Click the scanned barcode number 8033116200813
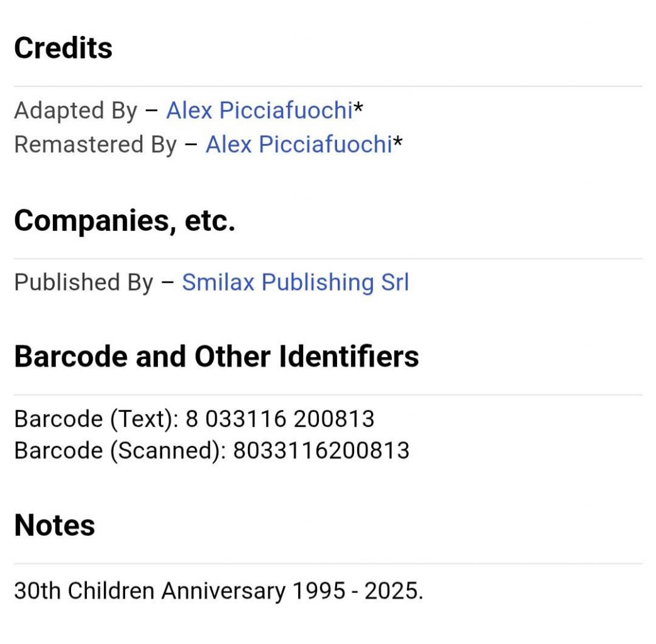 point(321,451)
